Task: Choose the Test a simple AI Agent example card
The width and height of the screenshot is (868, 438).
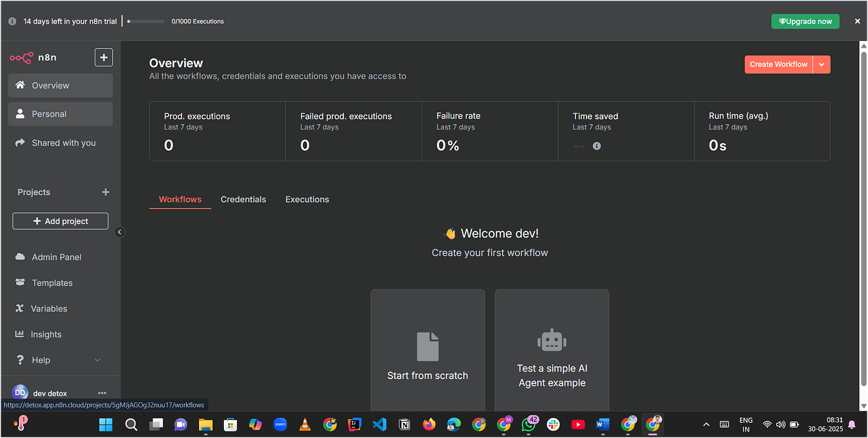Action: coord(552,351)
